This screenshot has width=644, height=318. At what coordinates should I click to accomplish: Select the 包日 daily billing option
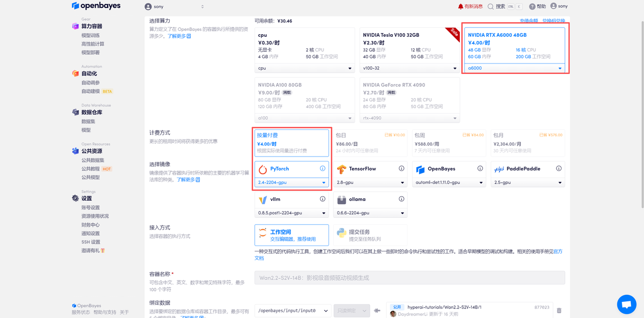[370, 143]
